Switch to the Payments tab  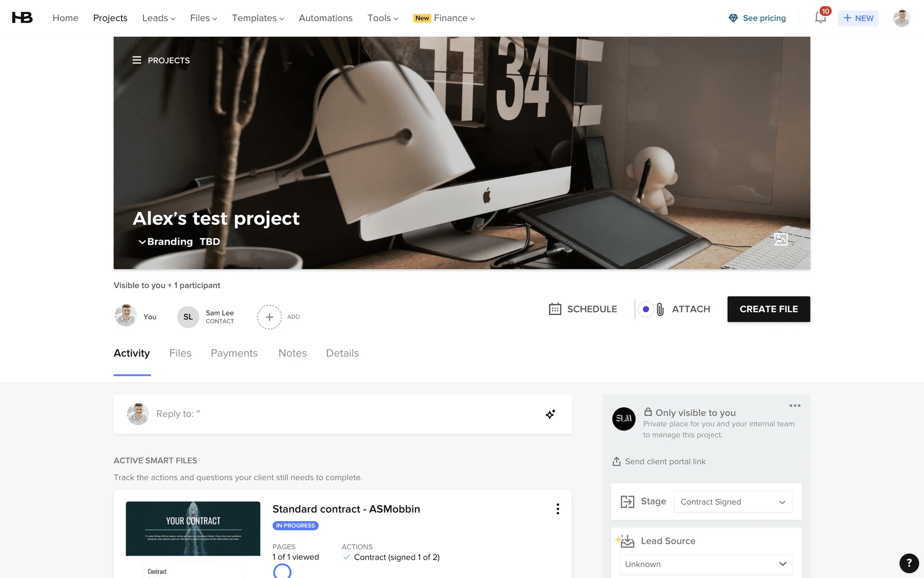[234, 353]
